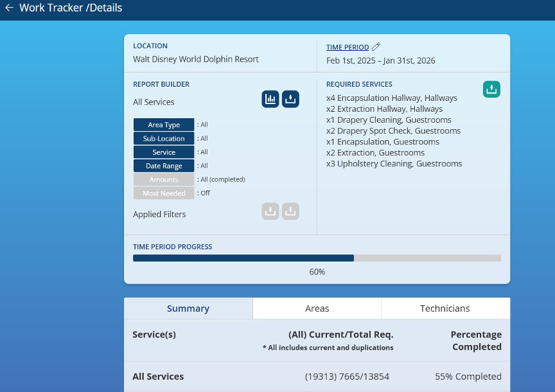
Task: Click the back arrow beside Work Tracker
Action: (x=9, y=8)
